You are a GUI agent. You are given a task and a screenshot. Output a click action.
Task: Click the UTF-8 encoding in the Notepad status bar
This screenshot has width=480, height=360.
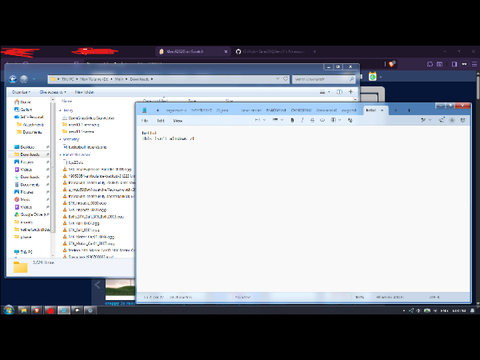(x=434, y=297)
